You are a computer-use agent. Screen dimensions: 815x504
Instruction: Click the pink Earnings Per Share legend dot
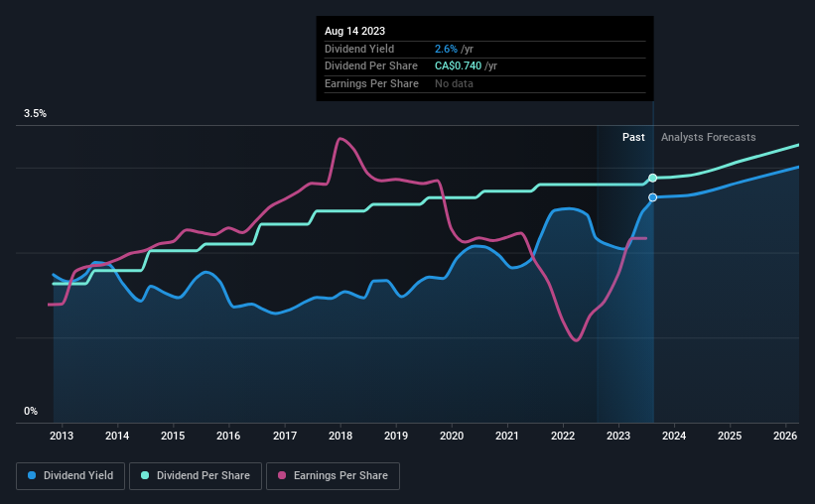click(x=282, y=475)
